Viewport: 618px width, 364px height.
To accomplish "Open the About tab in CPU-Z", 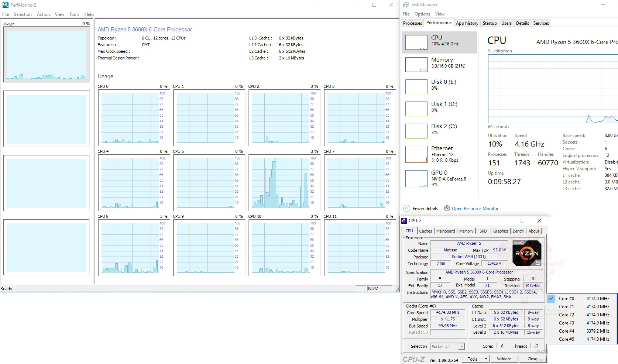I will click(534, 231).
